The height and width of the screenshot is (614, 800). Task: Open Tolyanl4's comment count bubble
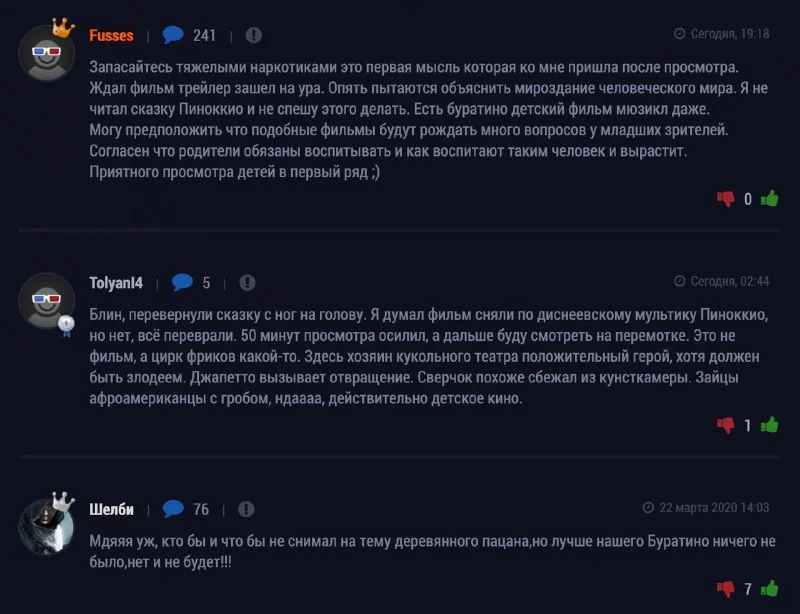click(182, 283)
